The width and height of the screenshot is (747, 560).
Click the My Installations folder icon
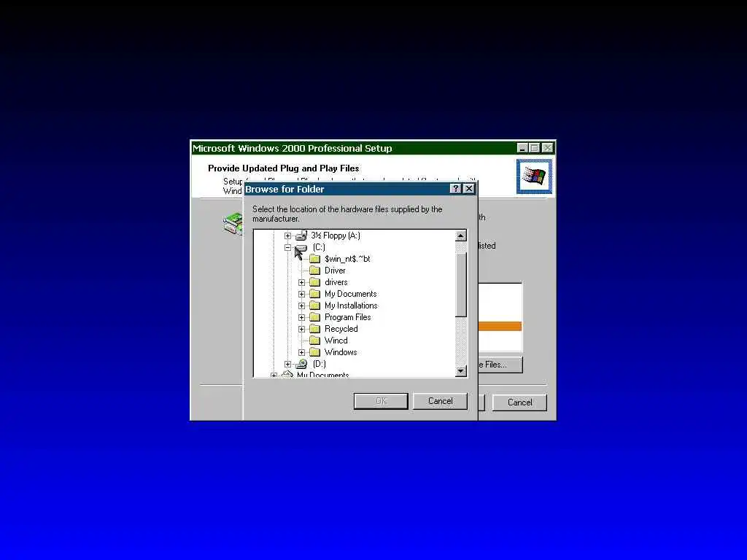(314, 306)
